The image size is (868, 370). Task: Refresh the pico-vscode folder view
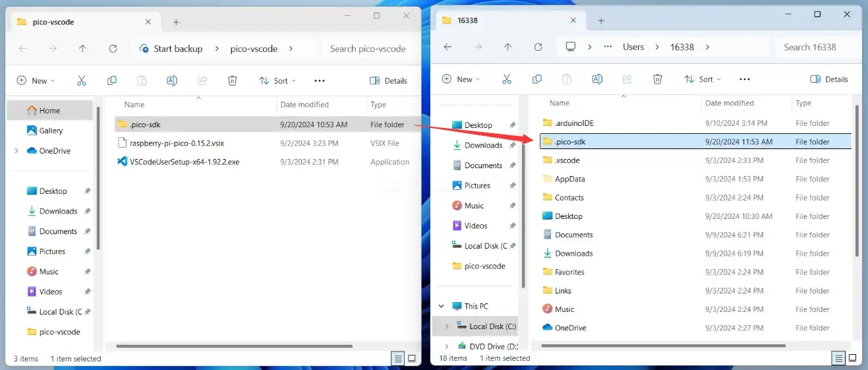tap(113, 49)
